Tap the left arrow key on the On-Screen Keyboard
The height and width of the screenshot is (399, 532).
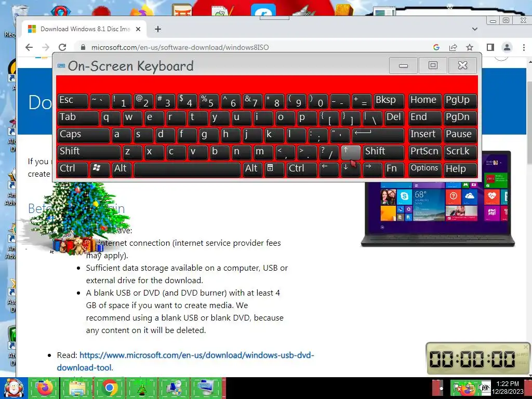[329, 169]
